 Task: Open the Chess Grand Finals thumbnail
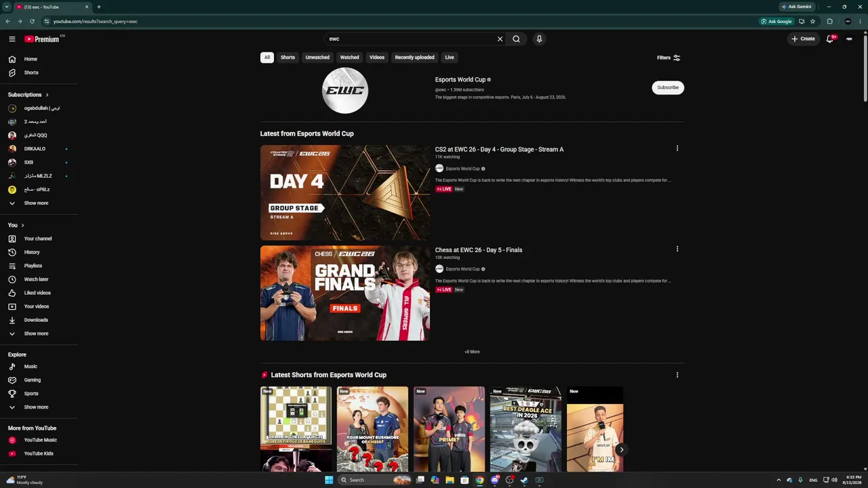pyautogui.click(x=345, y=293)
